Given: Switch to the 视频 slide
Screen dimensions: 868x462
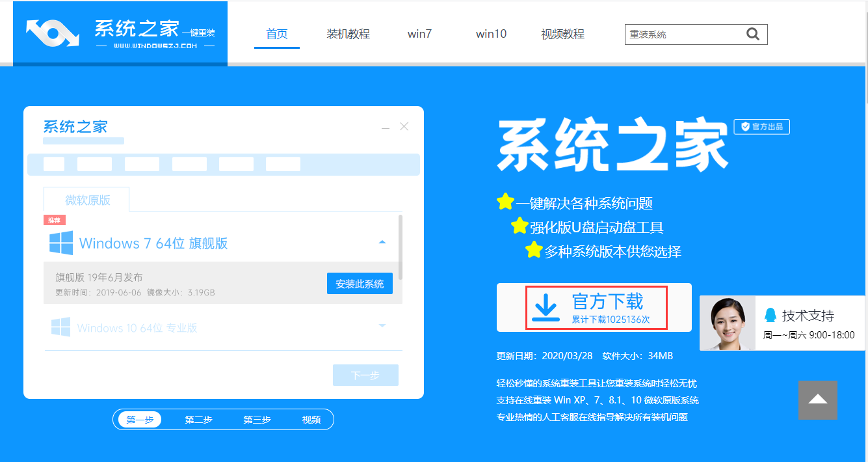Looking at the screenshot, I should click(311, 420).
